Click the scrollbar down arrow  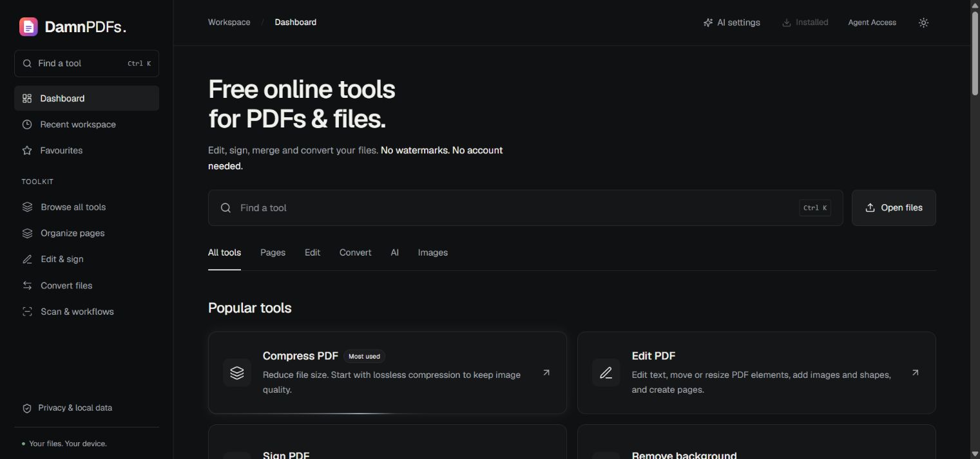pos(975,454)
